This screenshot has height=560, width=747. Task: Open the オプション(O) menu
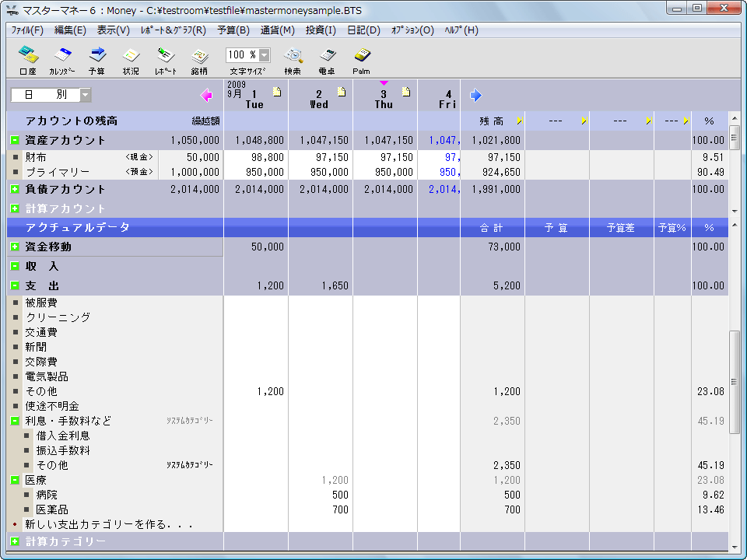click(x=412, y=30)
